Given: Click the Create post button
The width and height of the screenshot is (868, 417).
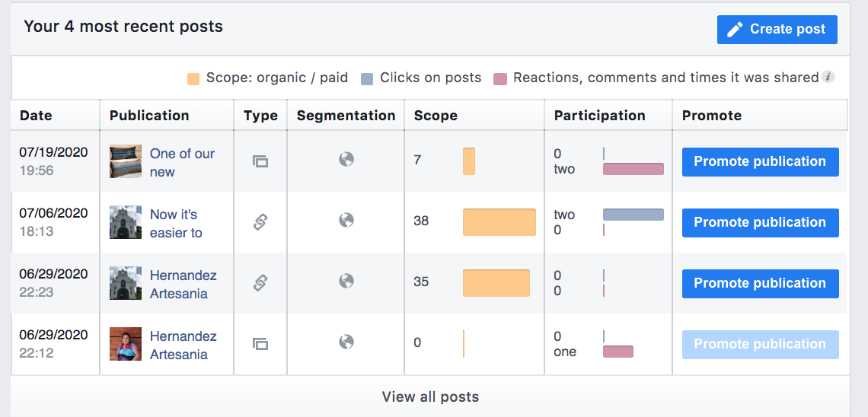Looking at the screenshot, I should click(777, 30).
